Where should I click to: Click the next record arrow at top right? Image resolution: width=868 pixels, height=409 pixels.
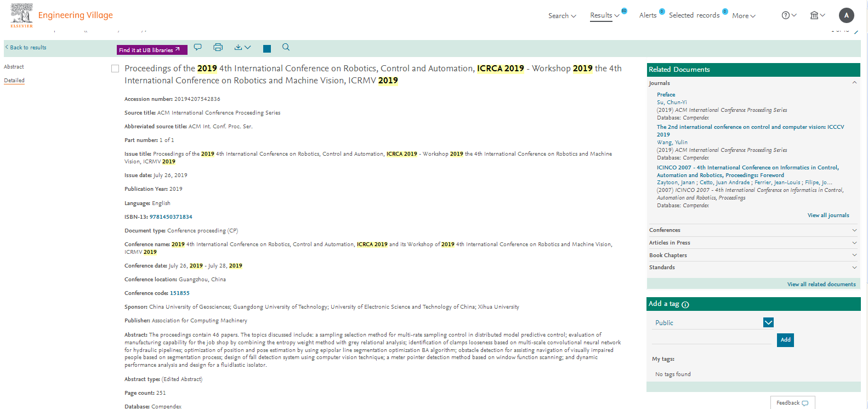pyautogui.click(x=856, y=31)
